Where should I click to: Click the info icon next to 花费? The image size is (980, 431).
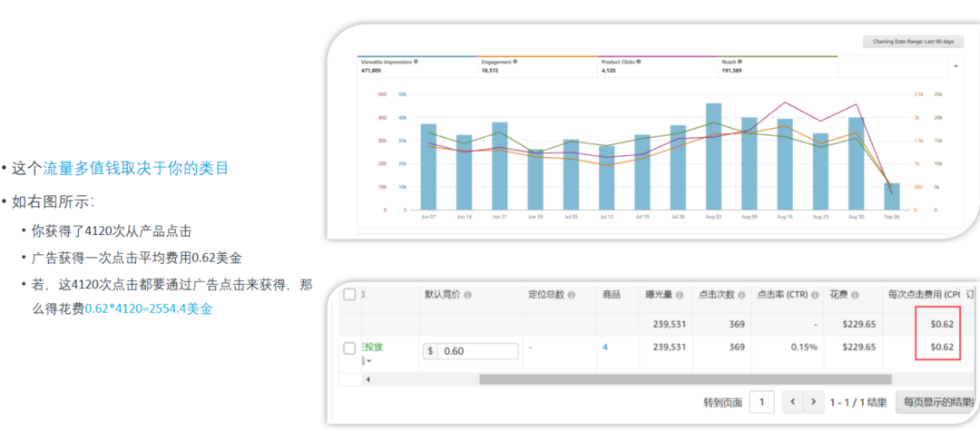tap(855, 295)
